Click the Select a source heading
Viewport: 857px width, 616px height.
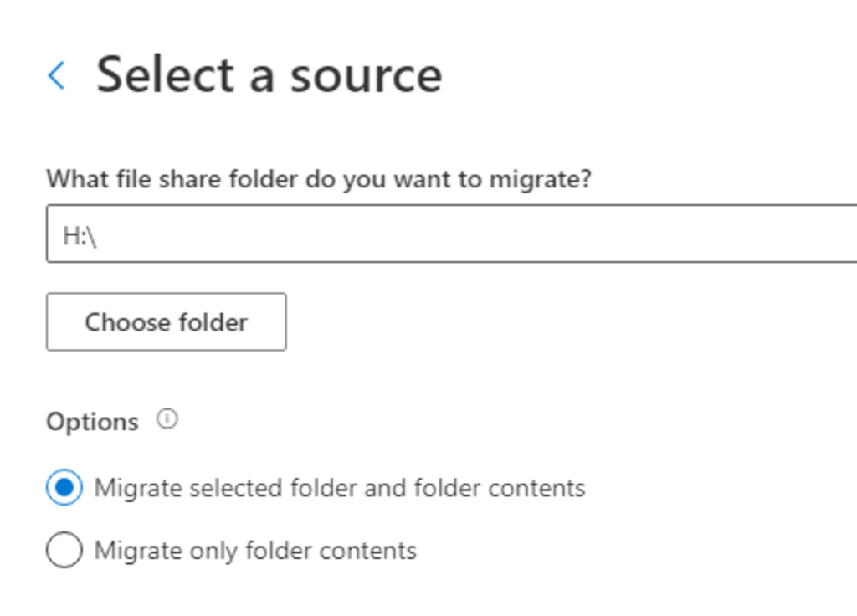[269, 74]
